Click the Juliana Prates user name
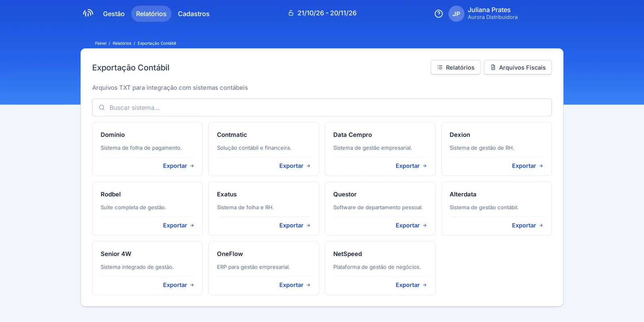Viewport: 644px width, 322px height. point(489,10)
